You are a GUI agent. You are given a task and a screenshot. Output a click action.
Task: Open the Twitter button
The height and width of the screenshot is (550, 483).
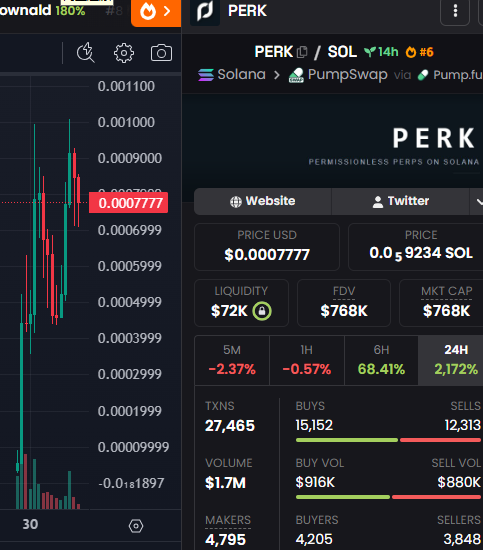pos(401,201)
